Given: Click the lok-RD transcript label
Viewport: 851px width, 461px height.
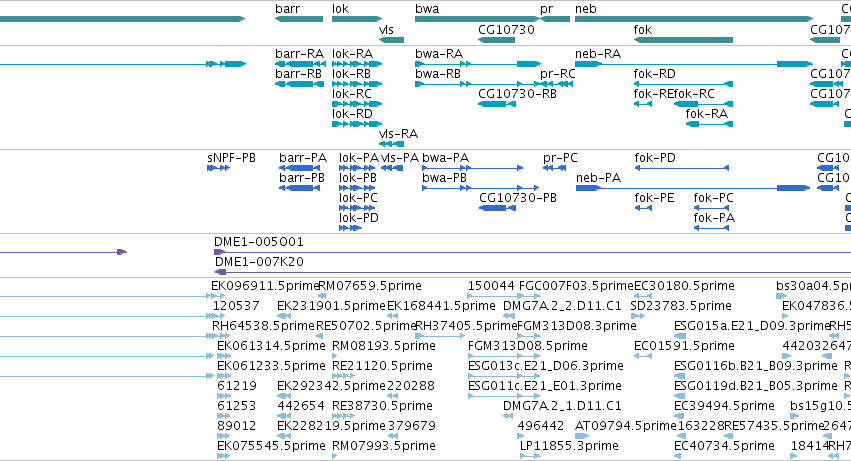Looking at the screenshot, I should (x=352, y=114).
